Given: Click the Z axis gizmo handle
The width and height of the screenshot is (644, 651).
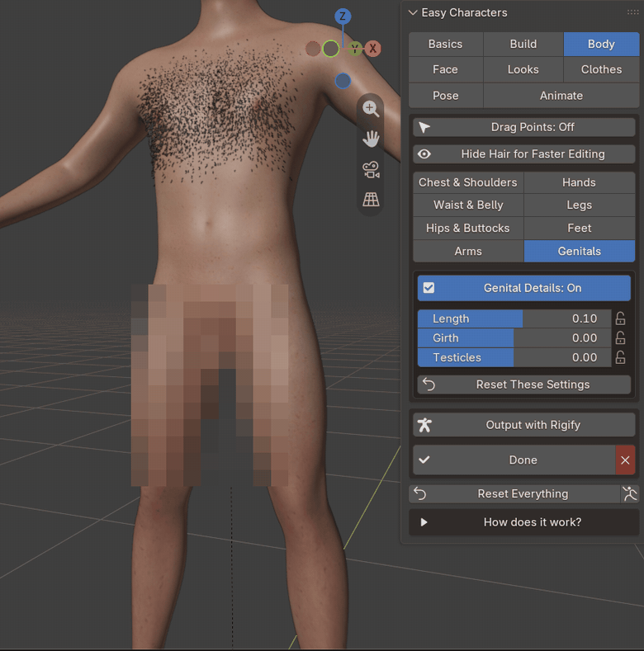Looking at the screenshot, I should tap(343, 17).
